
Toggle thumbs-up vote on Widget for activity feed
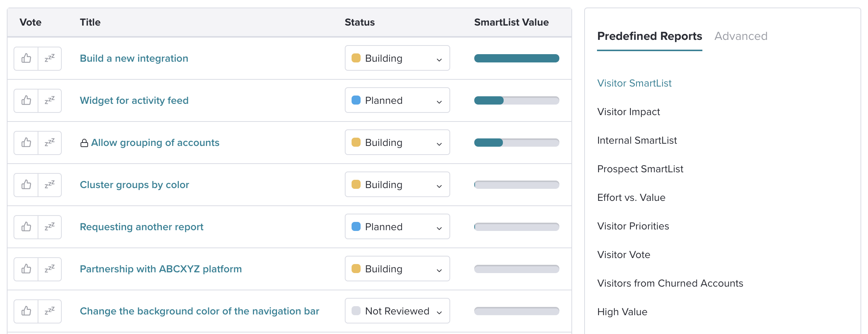point(26,100)
